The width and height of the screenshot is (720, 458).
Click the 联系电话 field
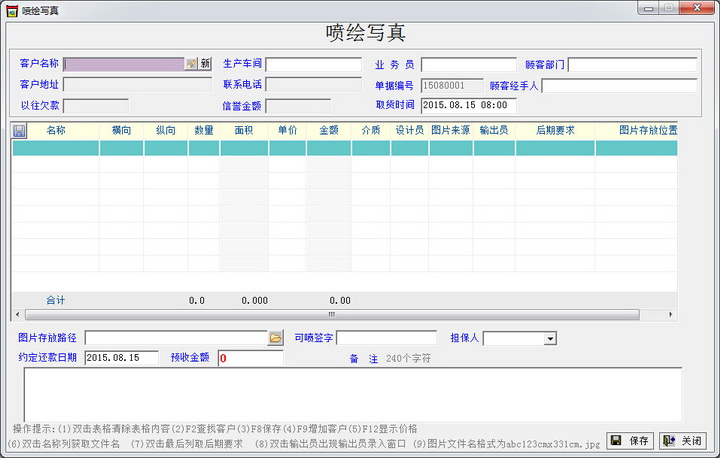pos(314,85)
